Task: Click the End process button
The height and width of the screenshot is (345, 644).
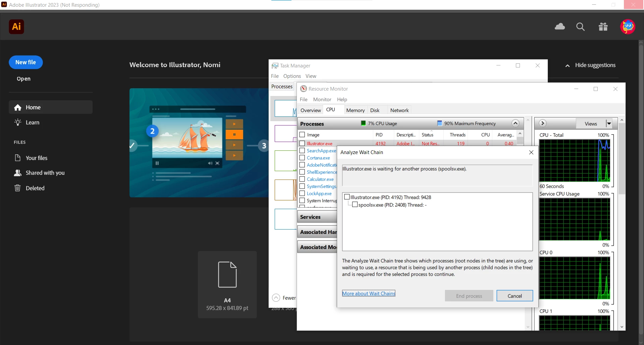Action: (469, 296)
